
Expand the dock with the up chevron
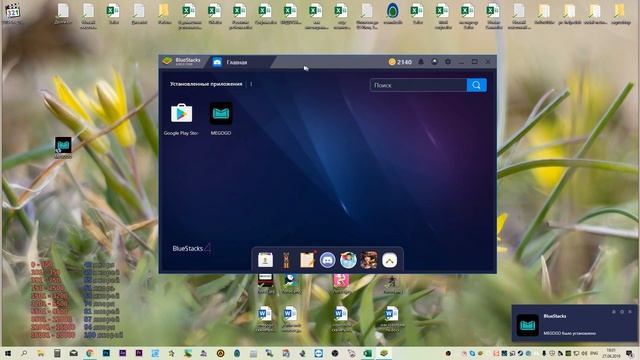tap(389, 260)
